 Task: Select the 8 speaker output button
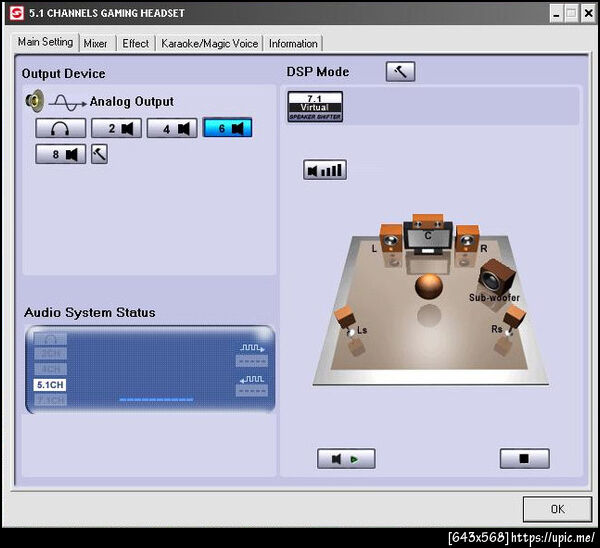click(60, 154)
